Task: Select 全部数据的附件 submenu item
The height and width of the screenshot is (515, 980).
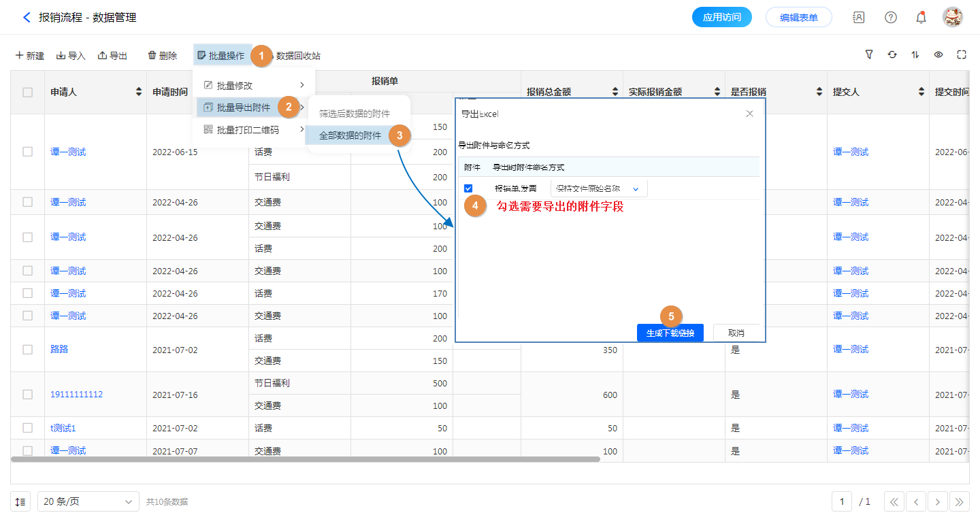Action: point(350,136)
